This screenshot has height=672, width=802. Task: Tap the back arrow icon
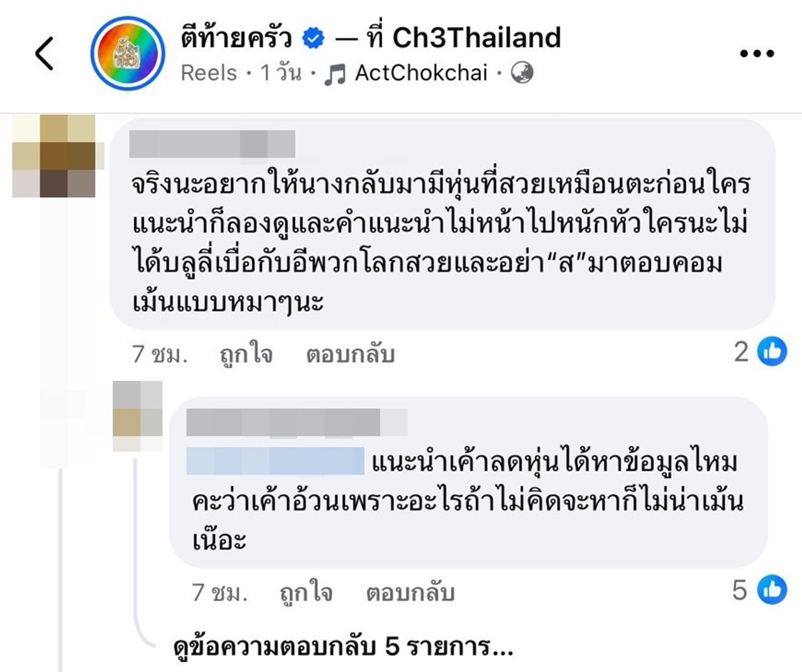[44, 53]
